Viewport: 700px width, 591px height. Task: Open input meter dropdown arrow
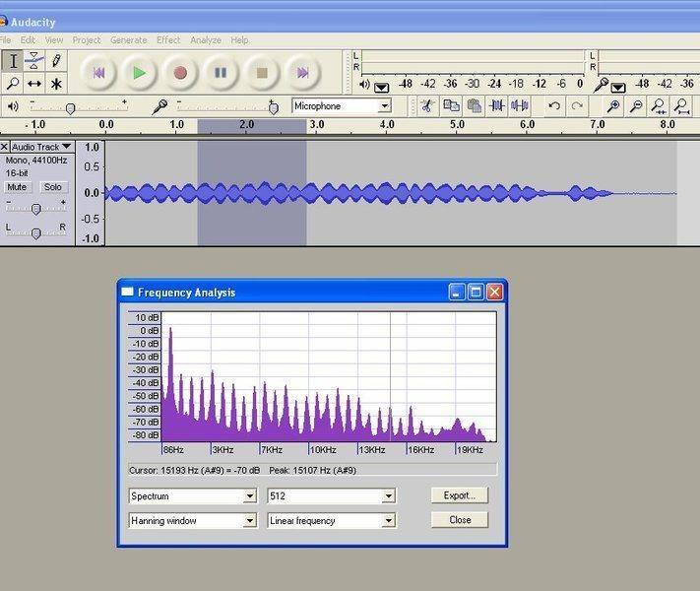[618, 87]
